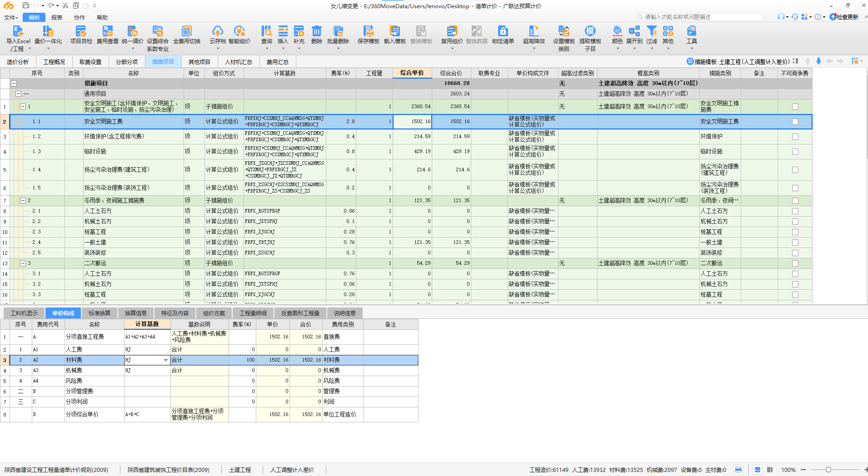This screenshot has height=476, width=868.
Task: Open the 工料机显示 bottom tab
Action: coord(25,313)
